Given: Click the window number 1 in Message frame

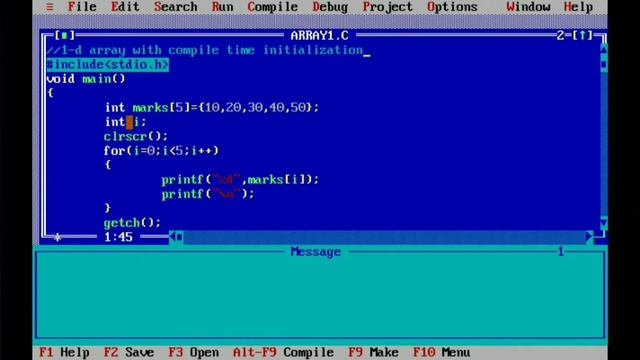Looking at the screenshot, I should coord(561,252).
